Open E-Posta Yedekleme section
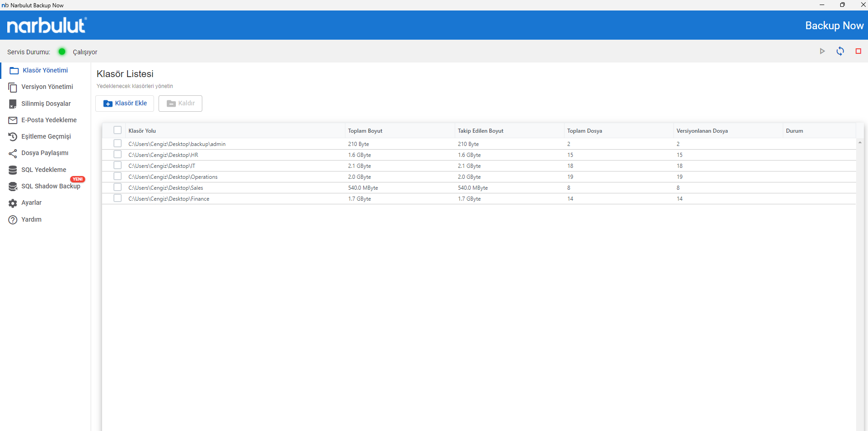 point(49,120)
